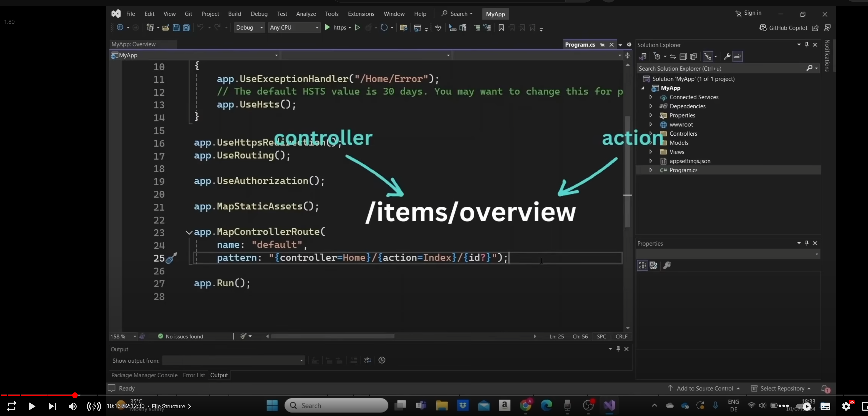Click the Toggle Bookmark icon in toolbar
Screen dimensions: 868x416
click(x=501, y=28)
